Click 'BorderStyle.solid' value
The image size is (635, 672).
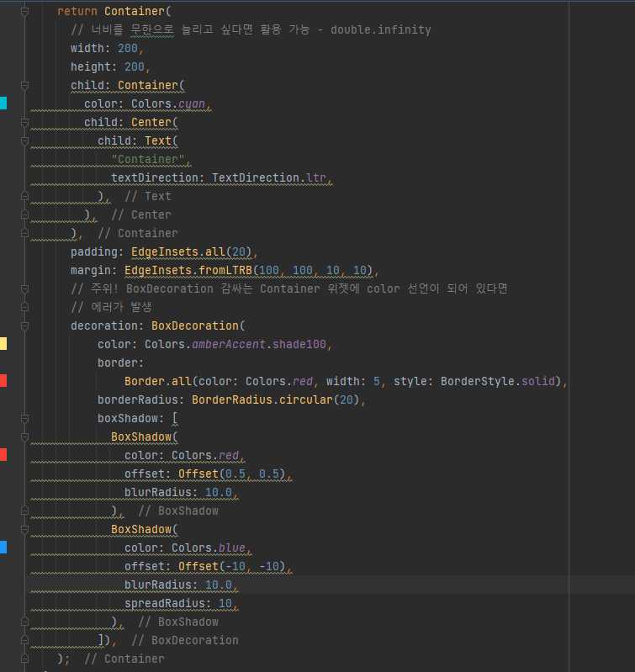click(498, 381)
